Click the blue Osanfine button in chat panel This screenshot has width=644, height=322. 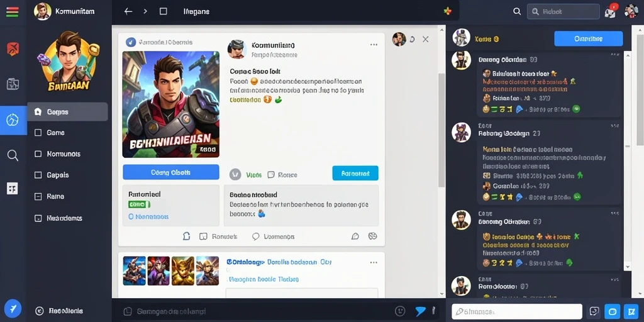tap(588, 38)
